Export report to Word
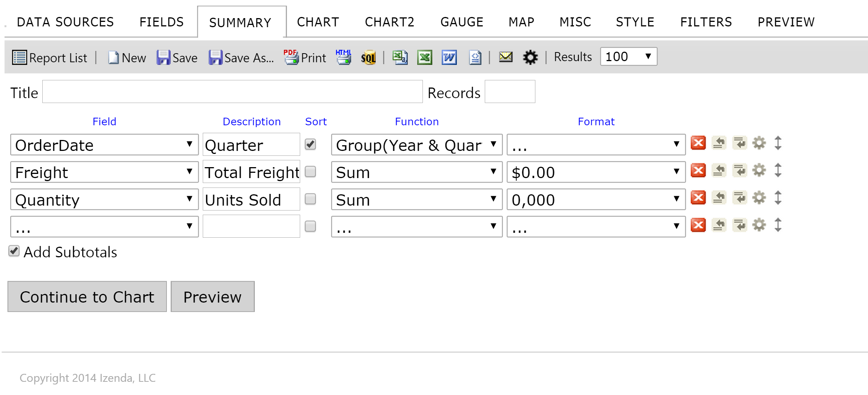Screen dimensions: 868x395 [x=449, y=57]
